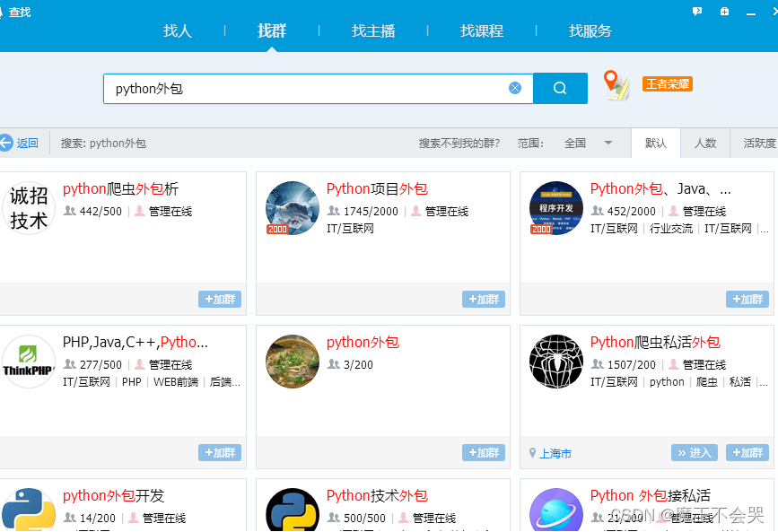Join group python爬虫外包析
778x532 pixels.
[220, 300]
